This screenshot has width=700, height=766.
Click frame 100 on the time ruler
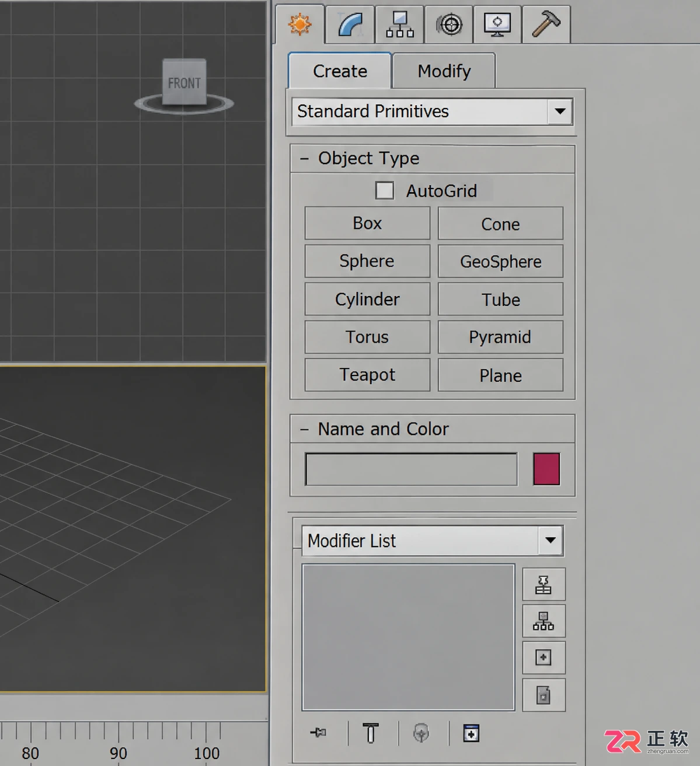coord(207,753)
